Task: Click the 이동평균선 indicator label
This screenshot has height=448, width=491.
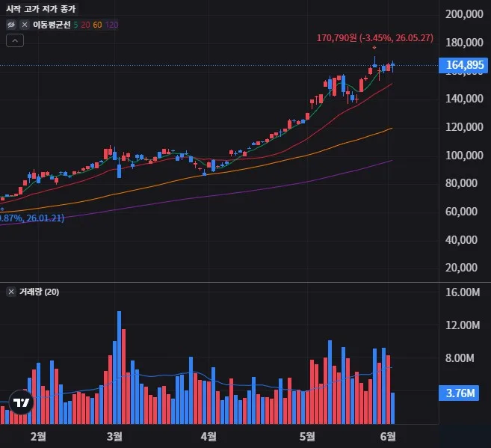Action: click(x=52, y=25)
